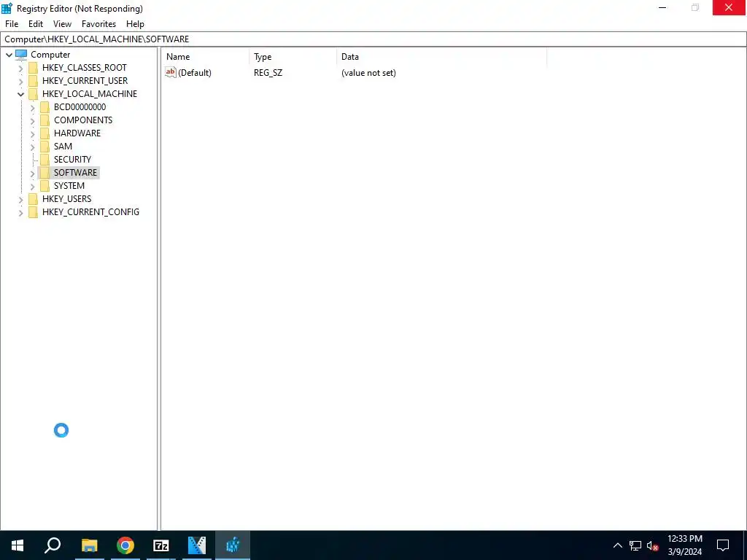Click the Registry Editor title bar icon
Screen dimensions: 747x560
[7, 8]
